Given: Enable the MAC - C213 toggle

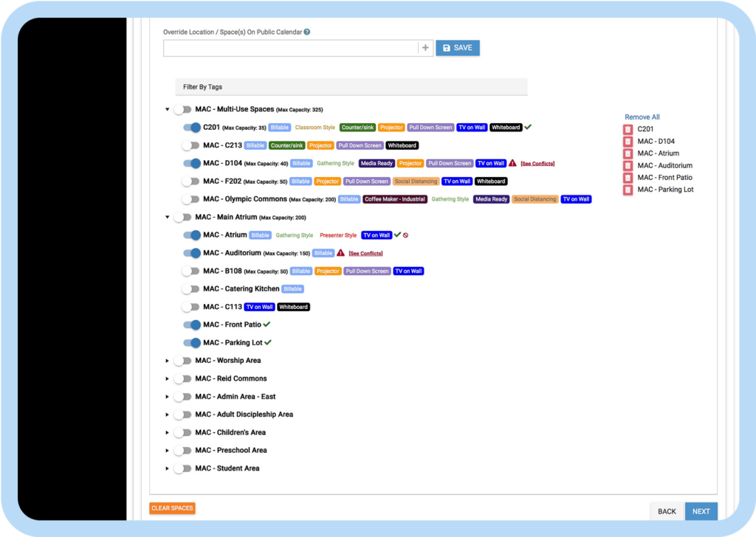Looking at the screenshot, I should [x=192, y=145].
